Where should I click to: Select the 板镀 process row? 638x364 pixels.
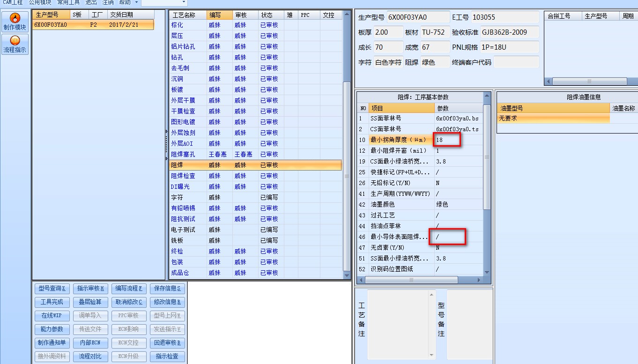(256, 90)
